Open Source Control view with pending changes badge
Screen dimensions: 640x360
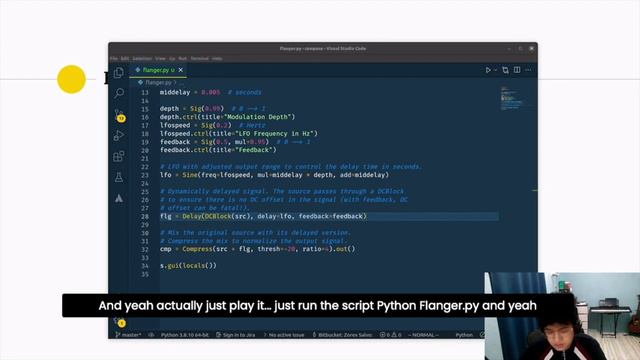pos(119,115)
